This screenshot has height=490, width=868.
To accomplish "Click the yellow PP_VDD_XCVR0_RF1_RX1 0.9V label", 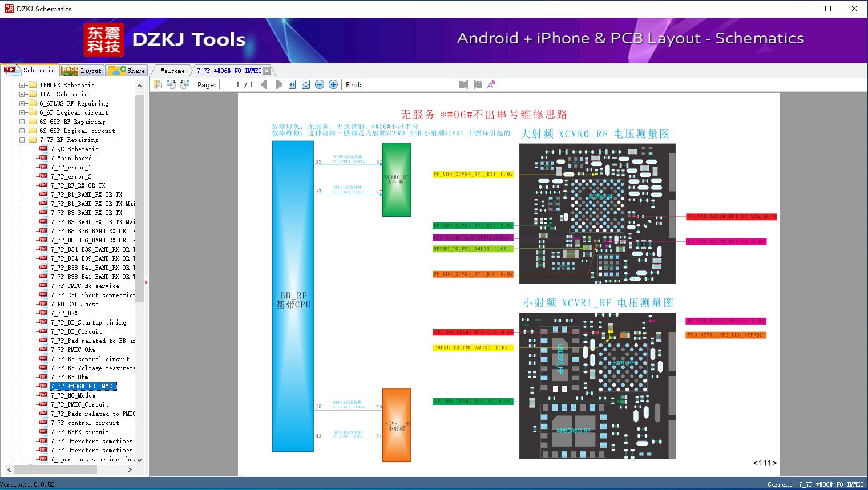I will pos(473,175).
